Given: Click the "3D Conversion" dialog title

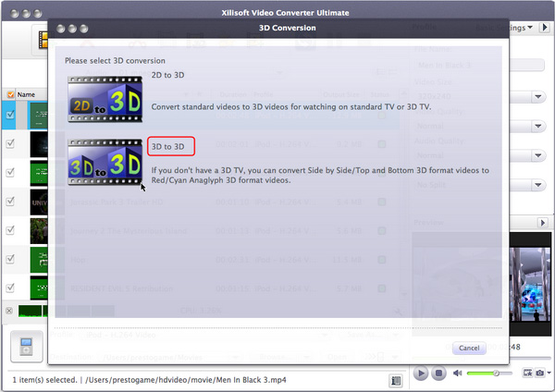Looking at the screenshot, I should tap(287, 28).
